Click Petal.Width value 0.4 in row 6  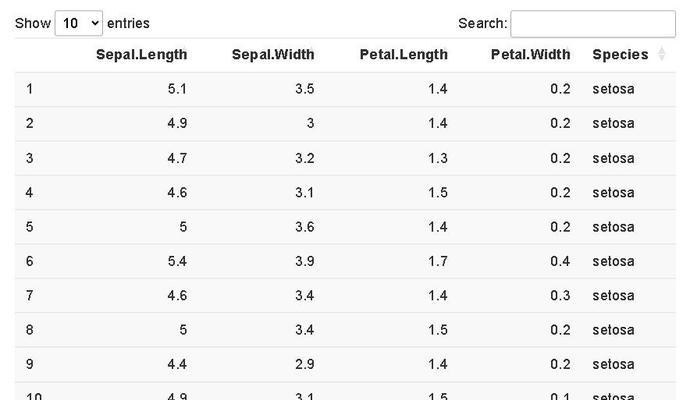(560, 261)
